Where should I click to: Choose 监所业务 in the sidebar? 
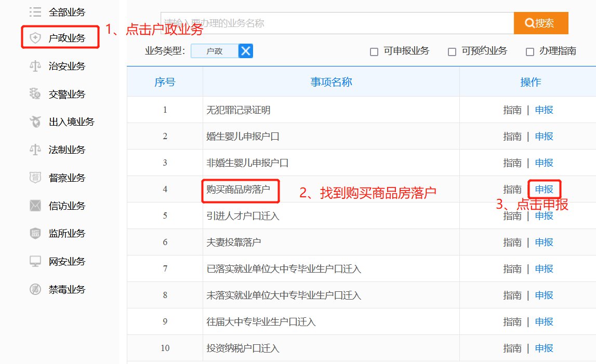[67, 233]
